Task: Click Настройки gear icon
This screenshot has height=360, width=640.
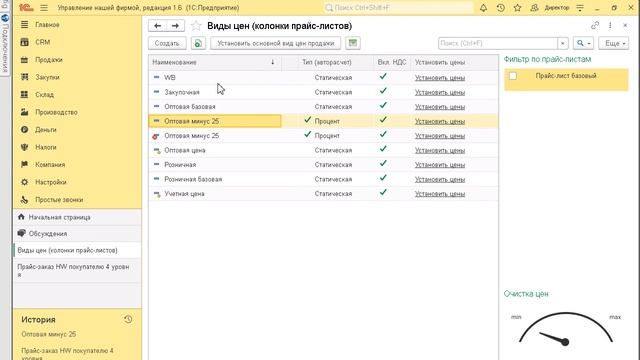Action: [x=24, y=182]
